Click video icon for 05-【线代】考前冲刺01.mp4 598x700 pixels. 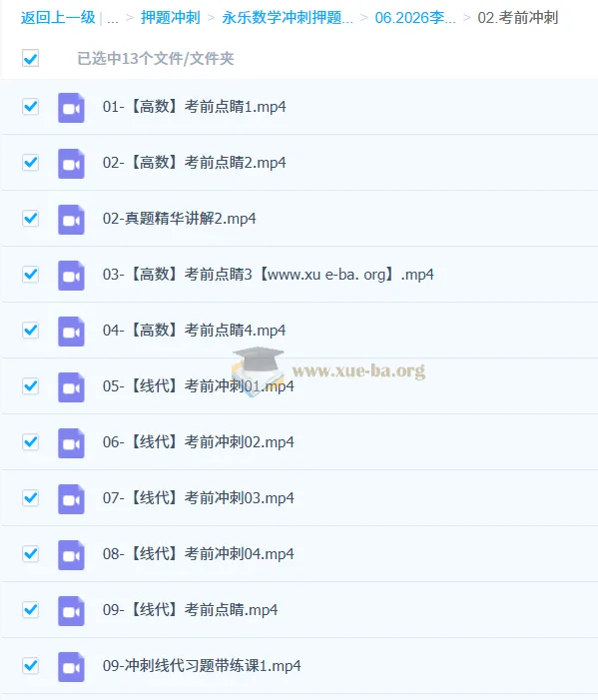coord(71,387)
